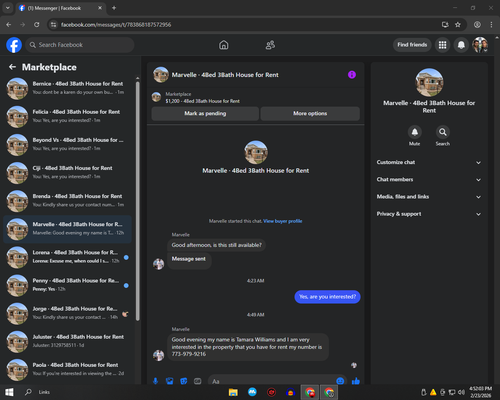Viewport: 500px width, 400px height.
Task: Open the emoji picker in message box
Action: point(340,381)
